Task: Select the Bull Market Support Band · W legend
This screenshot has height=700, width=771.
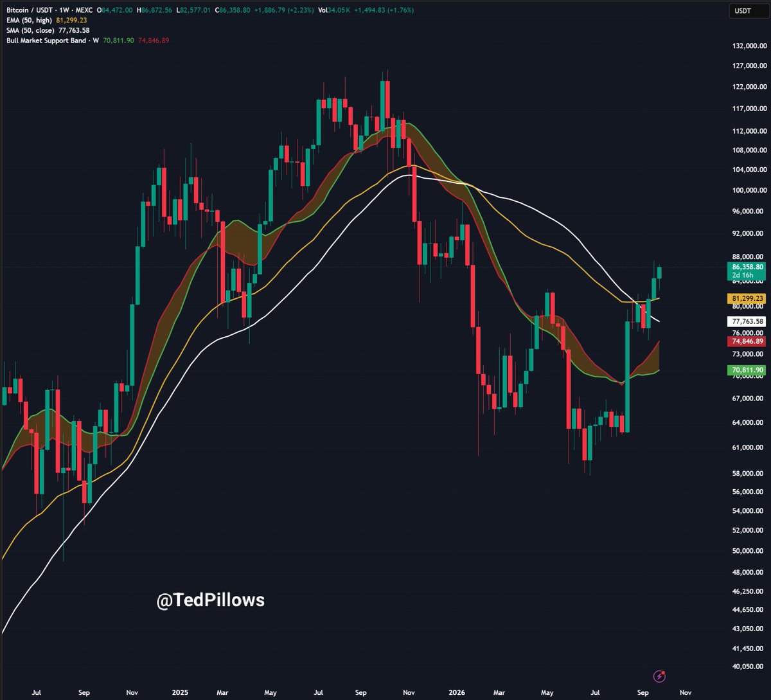Action: pos(51,40)
